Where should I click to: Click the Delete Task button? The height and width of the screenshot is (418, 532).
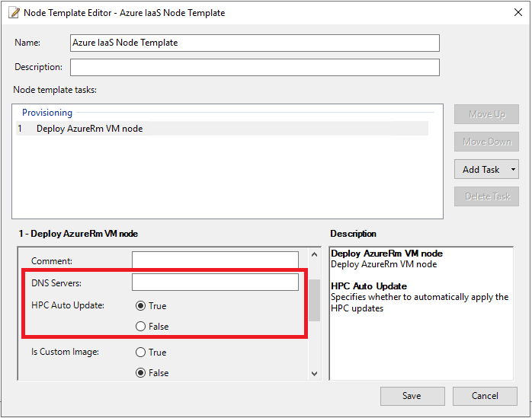[486, 196]
